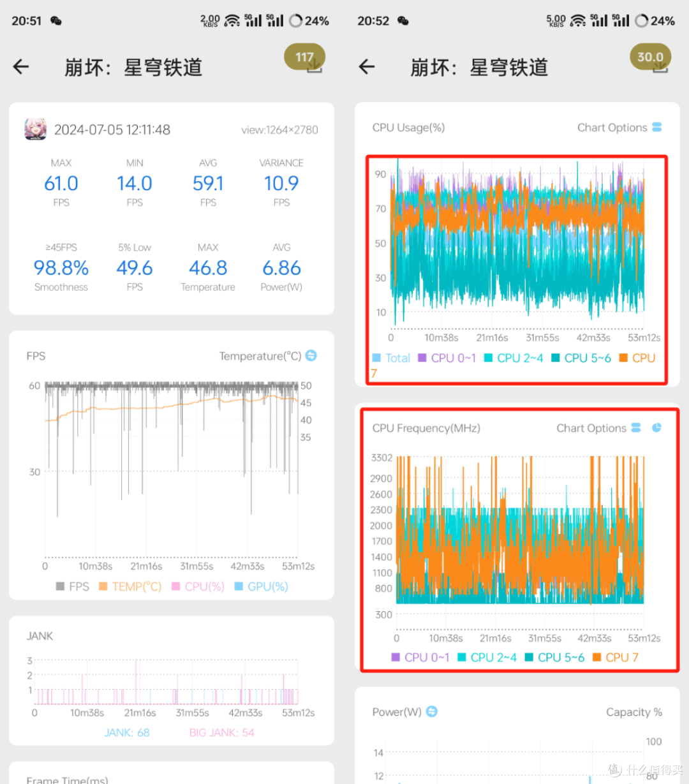The image size is (689, 784).
Task: Tap the CPU Frequency(MHz) heading
Action: pos(426,428)
